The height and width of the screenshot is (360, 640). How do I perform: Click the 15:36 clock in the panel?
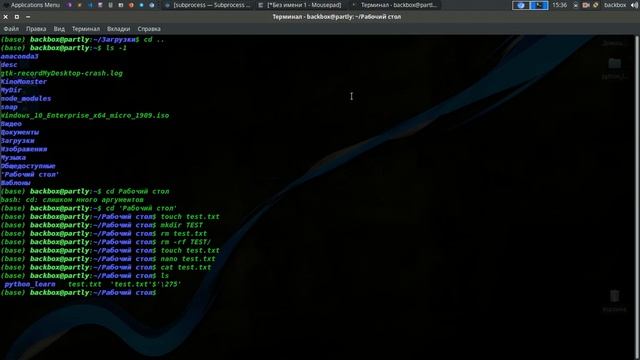(560, 5)
